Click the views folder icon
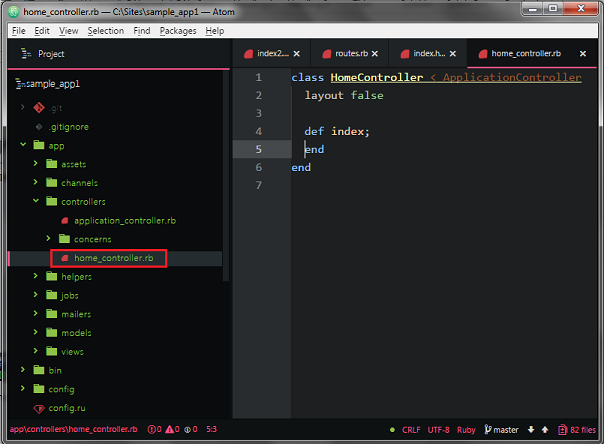Screen dimensions: 604x444 (x=52, y=351)
